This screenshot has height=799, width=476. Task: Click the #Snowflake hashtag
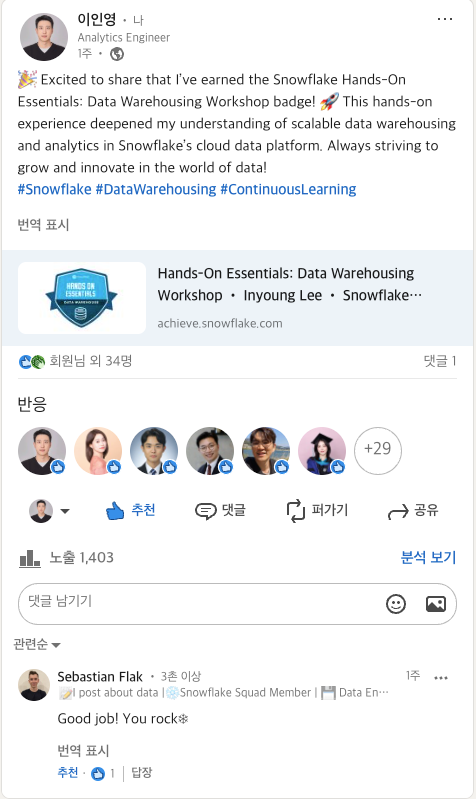(x=55, y=189)
